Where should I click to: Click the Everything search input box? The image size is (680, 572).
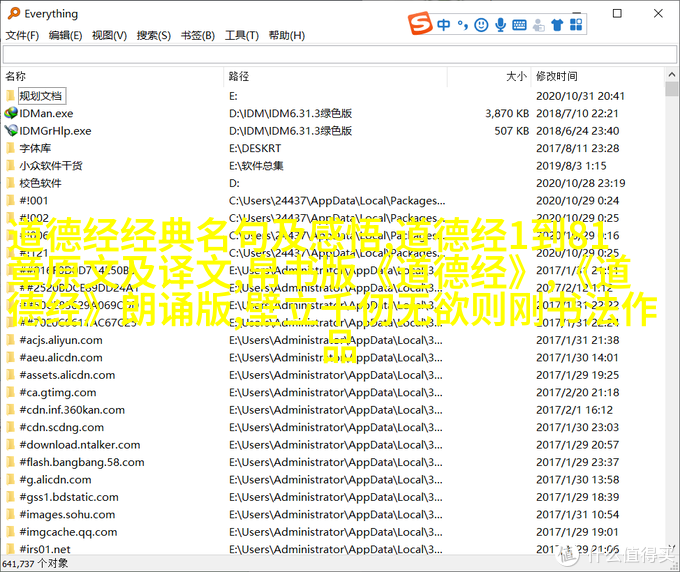pyautogui.click(x=340, y=55)
